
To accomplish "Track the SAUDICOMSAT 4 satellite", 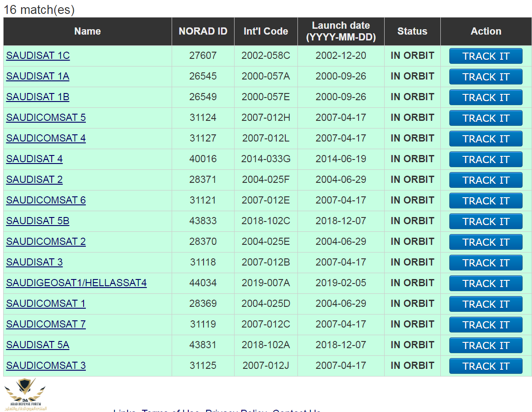I will pyautogui.click(x=486, y=139).
